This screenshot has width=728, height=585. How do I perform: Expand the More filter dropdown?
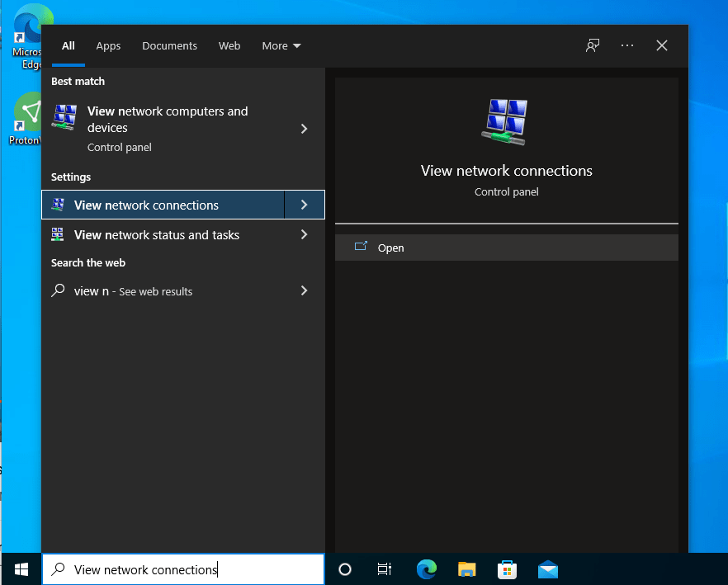281,45
